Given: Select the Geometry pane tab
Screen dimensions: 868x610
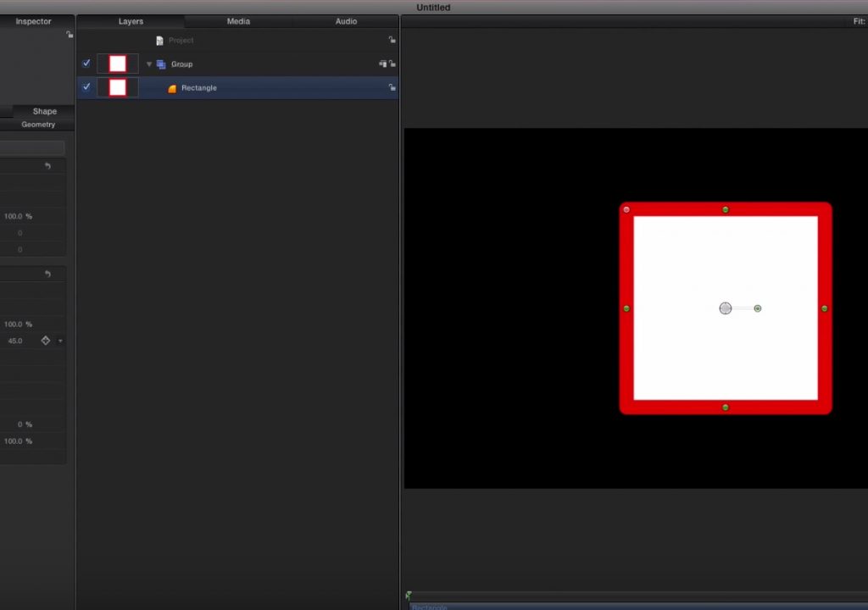Looking at the screenshot, I should [x=38, y=125].
